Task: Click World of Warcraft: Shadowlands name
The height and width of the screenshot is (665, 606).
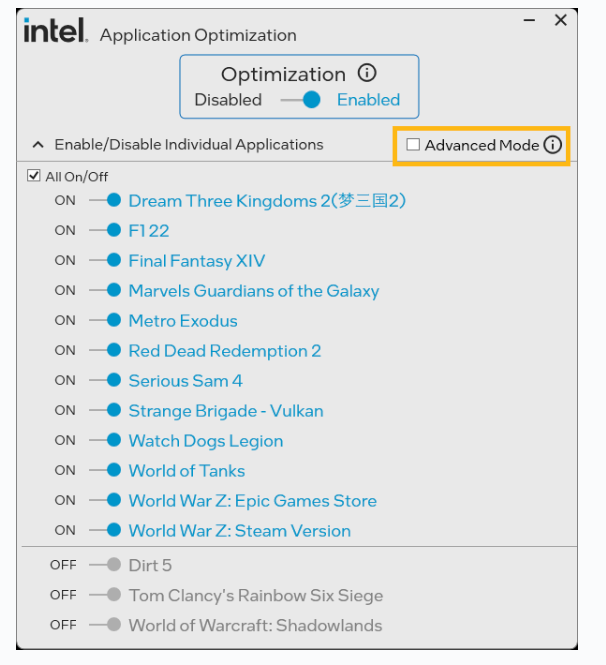Action: tap(255, 626)
